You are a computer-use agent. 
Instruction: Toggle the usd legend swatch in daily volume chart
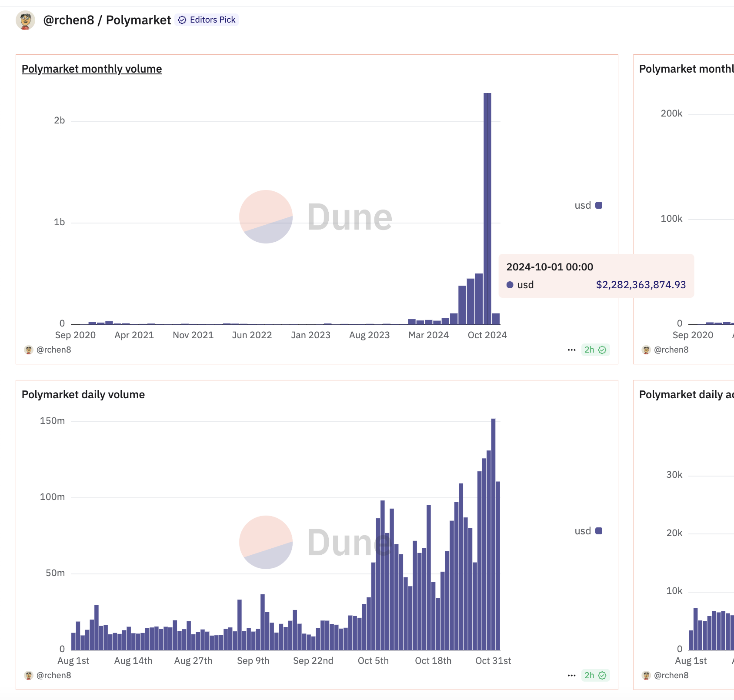(599, 531)
